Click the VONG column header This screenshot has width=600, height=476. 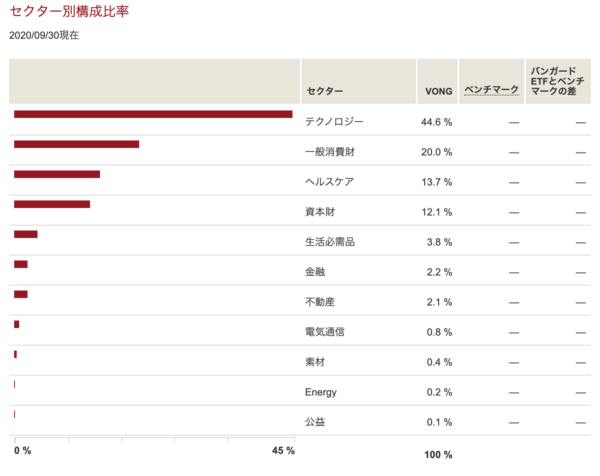click(x=439, y=91)
